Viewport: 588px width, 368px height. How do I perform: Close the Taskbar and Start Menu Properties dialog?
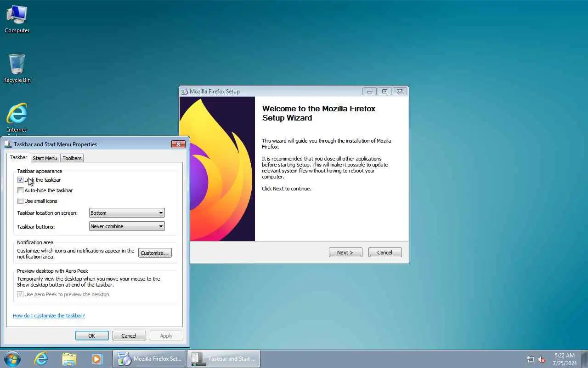[178, 144]
